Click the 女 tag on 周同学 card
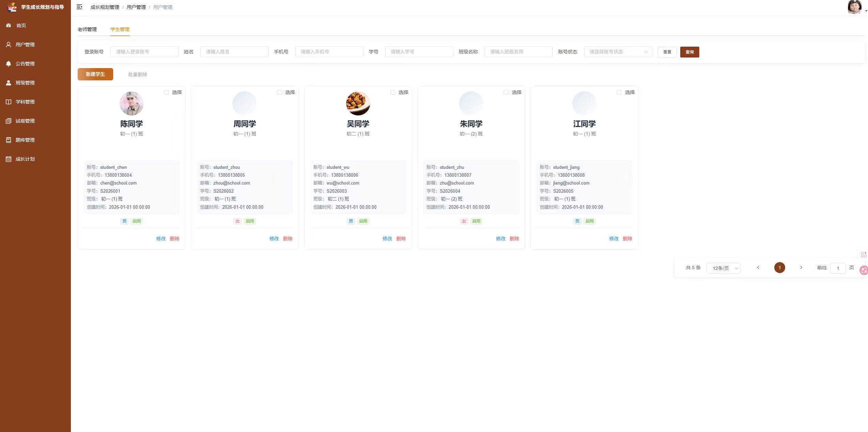 pyautogui.click(x=238, y=221)
